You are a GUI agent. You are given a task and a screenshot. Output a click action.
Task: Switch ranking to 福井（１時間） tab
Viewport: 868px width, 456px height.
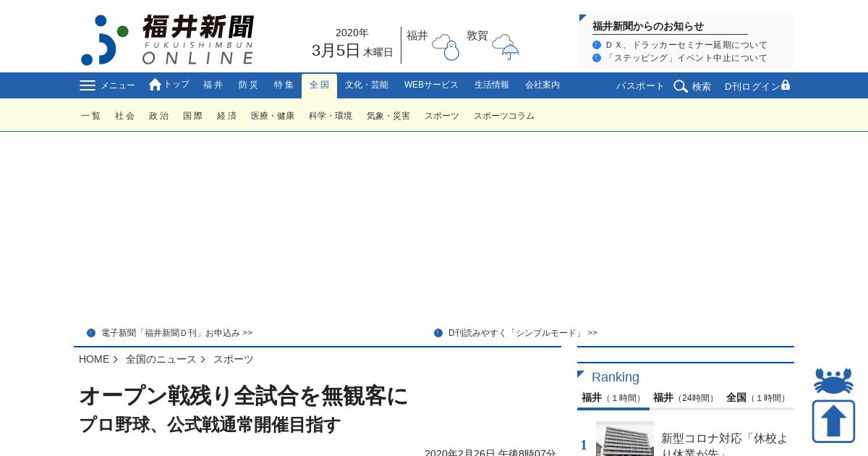[x=613, y=398]
